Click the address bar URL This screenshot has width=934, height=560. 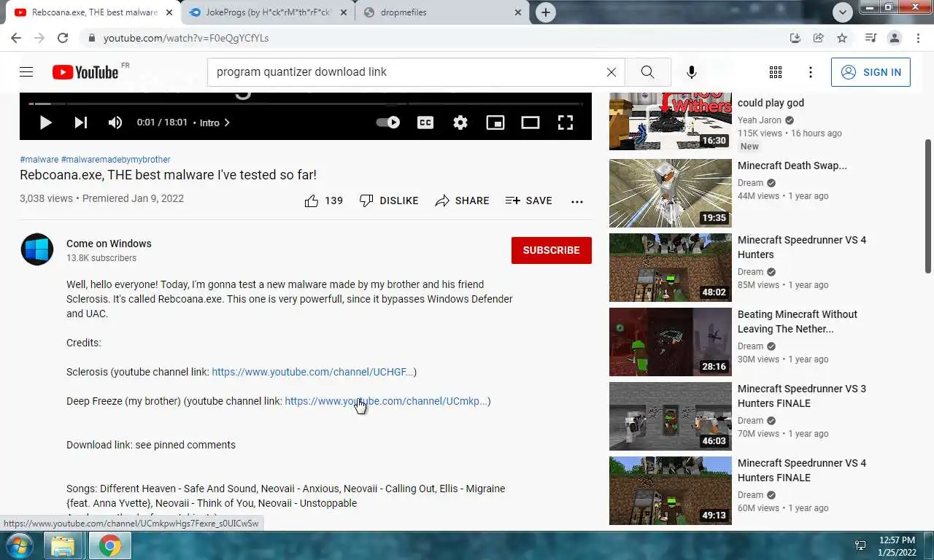pos(186,38)
